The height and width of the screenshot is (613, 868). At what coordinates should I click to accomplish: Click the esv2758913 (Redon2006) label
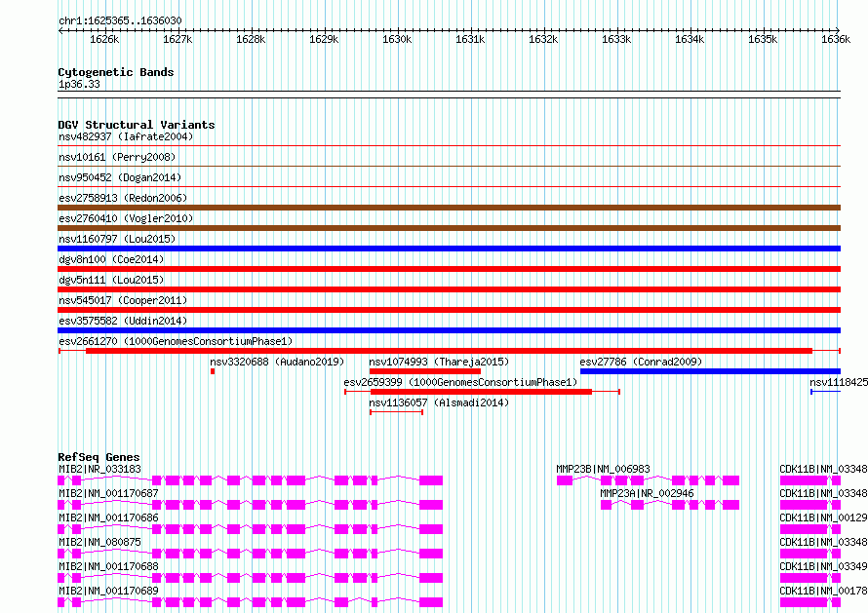pos(123,198)
